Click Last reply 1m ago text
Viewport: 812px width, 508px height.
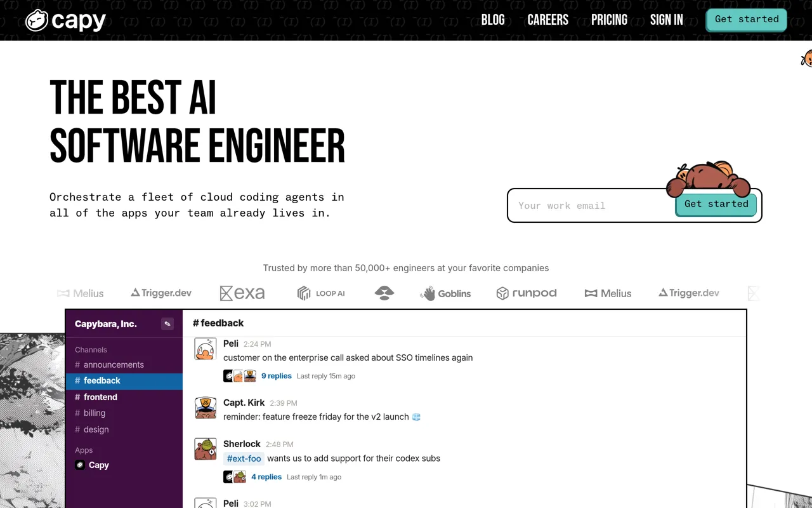314,477
